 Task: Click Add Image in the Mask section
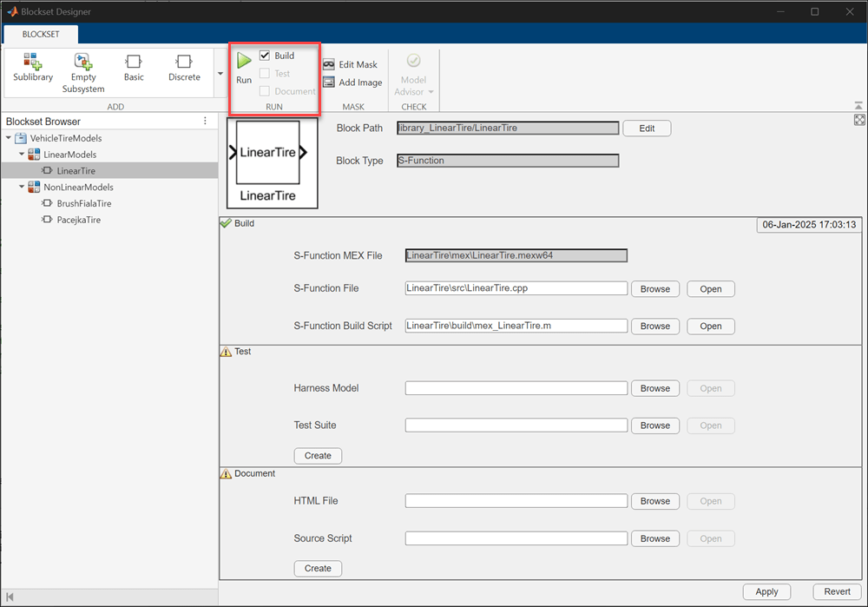(352, 82)
